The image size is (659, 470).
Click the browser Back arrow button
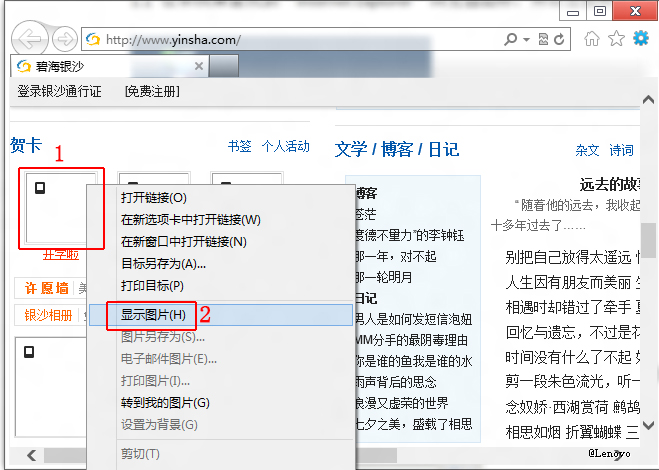[x=33, y=39]
